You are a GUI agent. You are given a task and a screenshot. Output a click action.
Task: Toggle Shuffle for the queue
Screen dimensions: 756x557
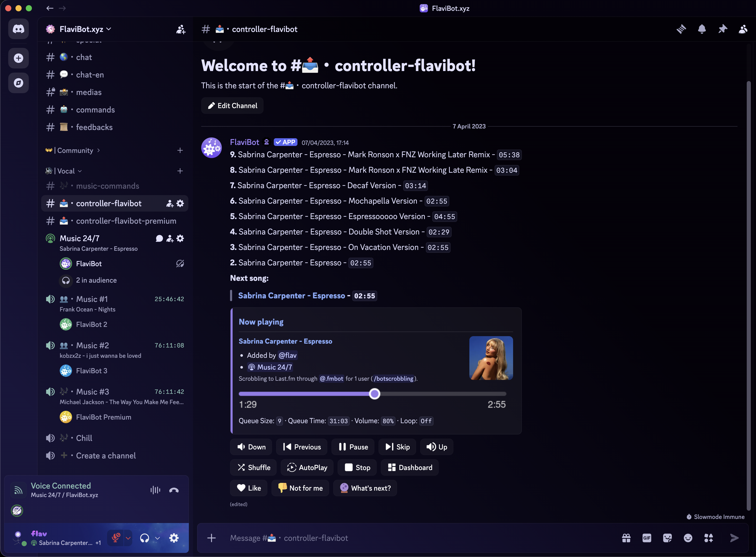coord(253,467)
